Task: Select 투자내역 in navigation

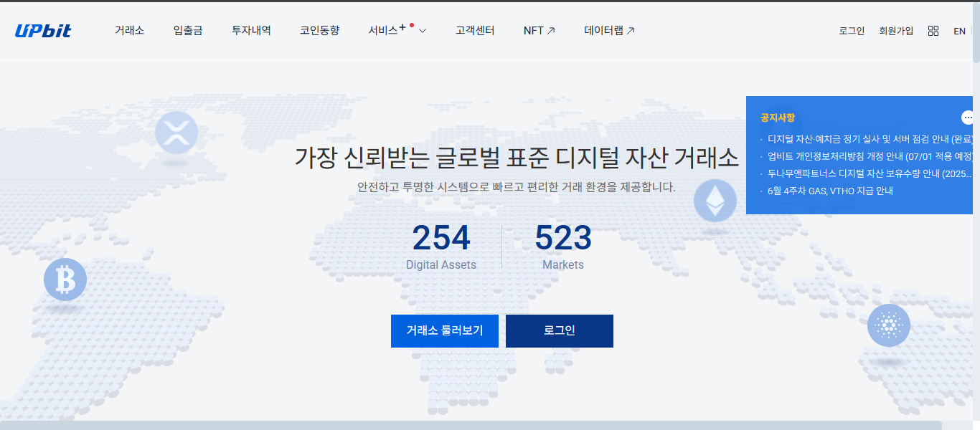Action: point(251,31)
